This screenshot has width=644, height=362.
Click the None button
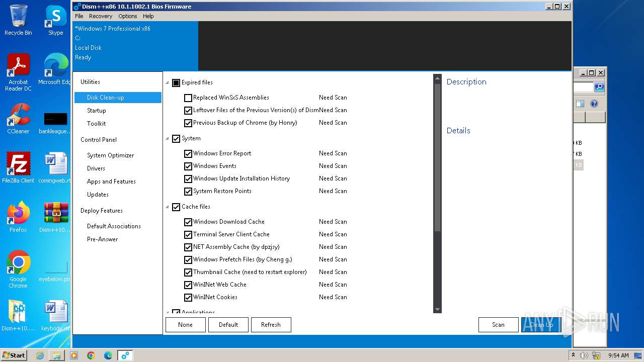tap(186, 325)
